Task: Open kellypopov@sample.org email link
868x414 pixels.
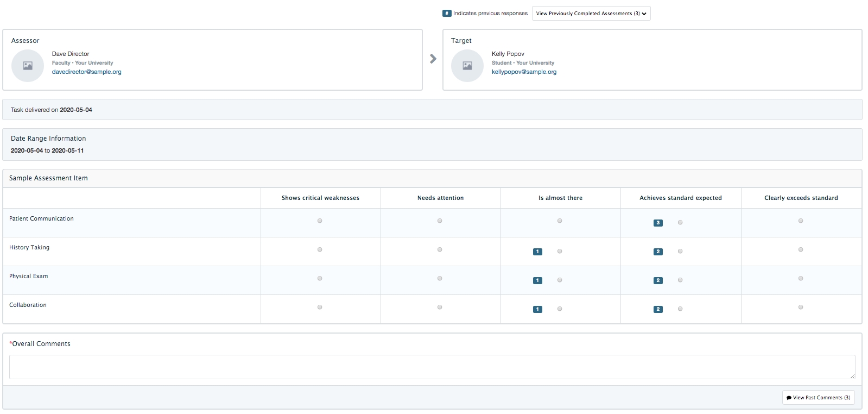Action: (524, 72)
